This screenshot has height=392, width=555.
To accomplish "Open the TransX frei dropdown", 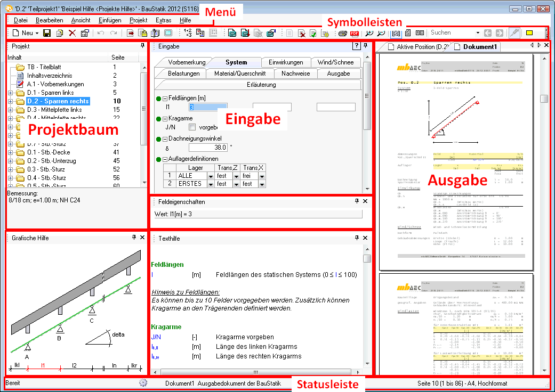I will coord(262,176).
